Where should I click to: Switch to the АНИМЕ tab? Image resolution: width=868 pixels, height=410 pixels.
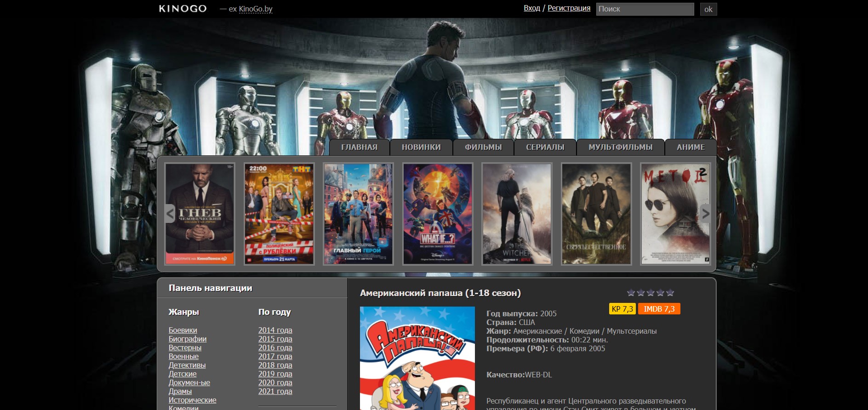click(691, 147)
